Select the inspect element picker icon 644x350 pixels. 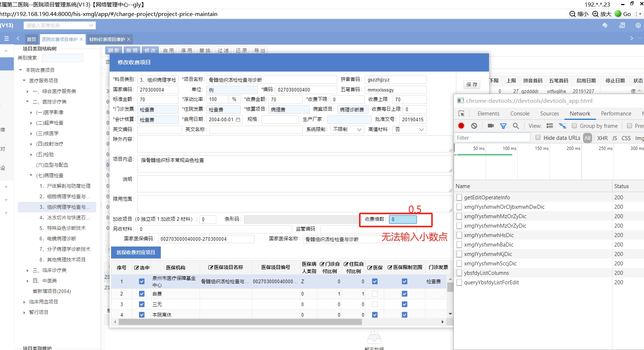[x=461, y=114]
